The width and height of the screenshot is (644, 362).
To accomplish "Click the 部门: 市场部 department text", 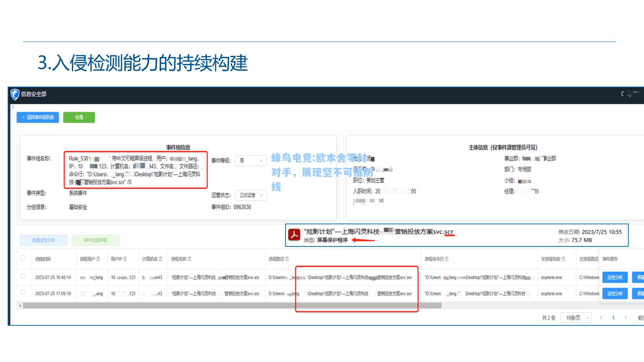I will pos(518,169).
